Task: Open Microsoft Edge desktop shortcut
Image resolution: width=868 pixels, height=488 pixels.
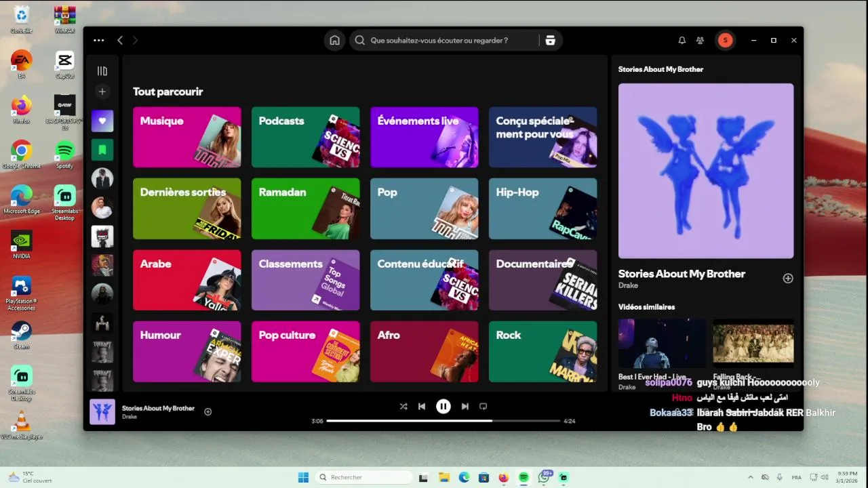Action: tap(21, 200)
